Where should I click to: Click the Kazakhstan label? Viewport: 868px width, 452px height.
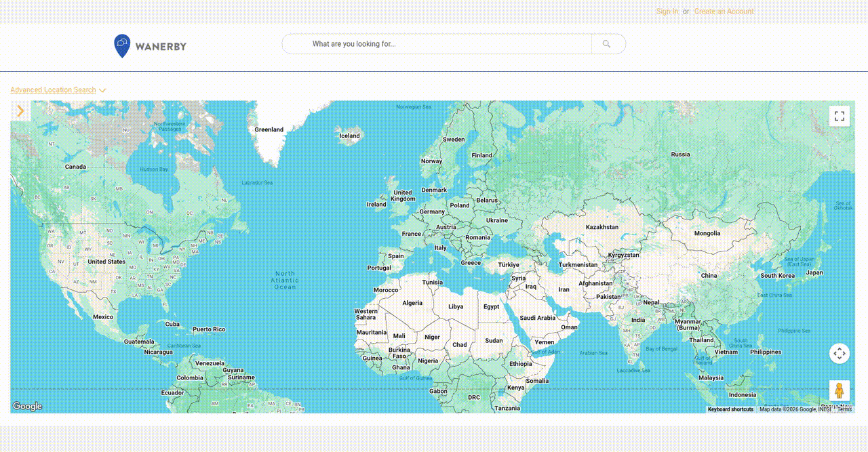(602, 227)
